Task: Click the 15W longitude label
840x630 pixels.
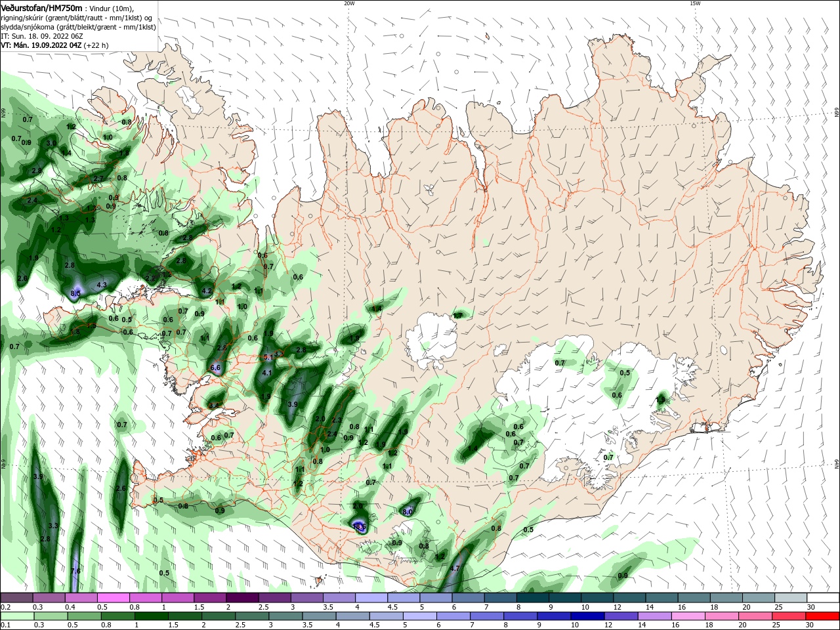Action: pyautogui.click(x=695, y=3)
